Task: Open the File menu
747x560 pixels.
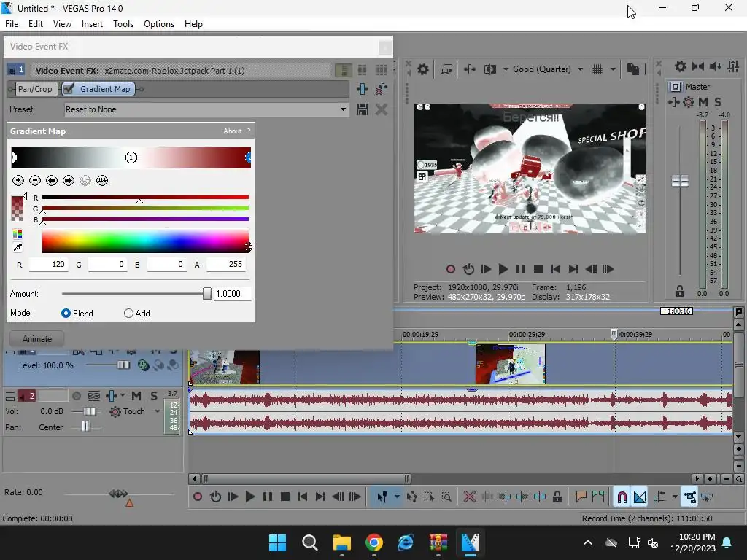Action: (x=12, y=24)
